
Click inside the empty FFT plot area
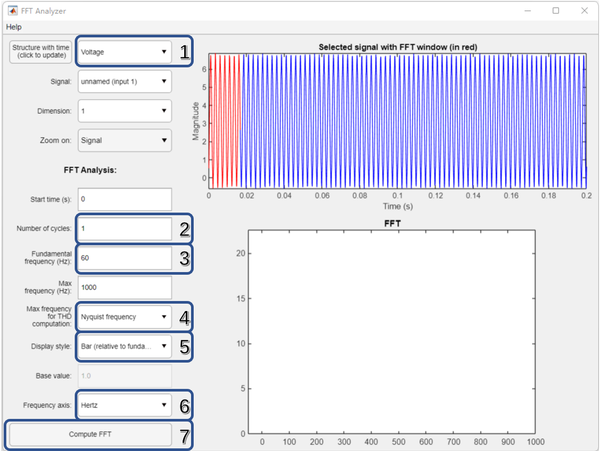tap(391, 332)
